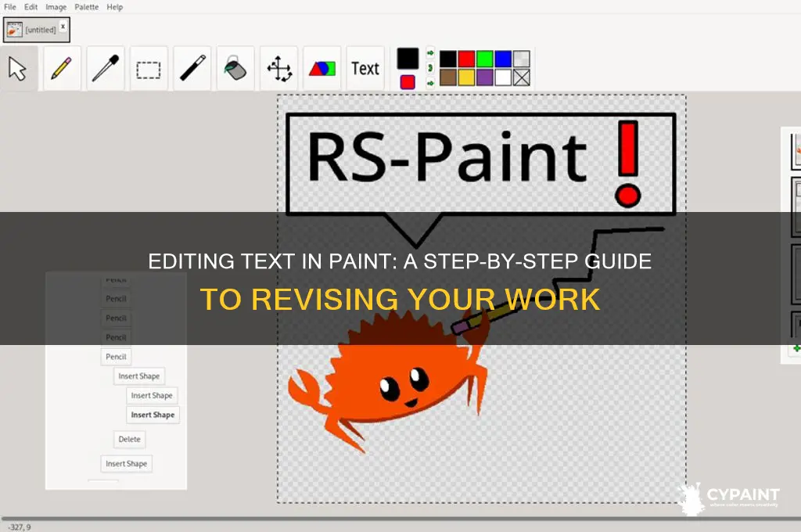This screenshot has width=801, height=532.
Task: Choose the eyedropper color picker tool
Action: click(x=106, y=69)
